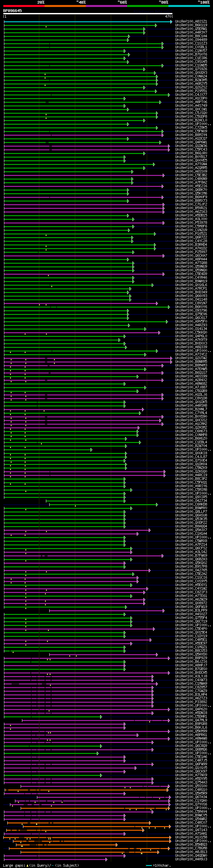This screenshot has height=868, width=213.
Task: Open hit UniRef100_Q5EMW1
Action: (191, 29)
